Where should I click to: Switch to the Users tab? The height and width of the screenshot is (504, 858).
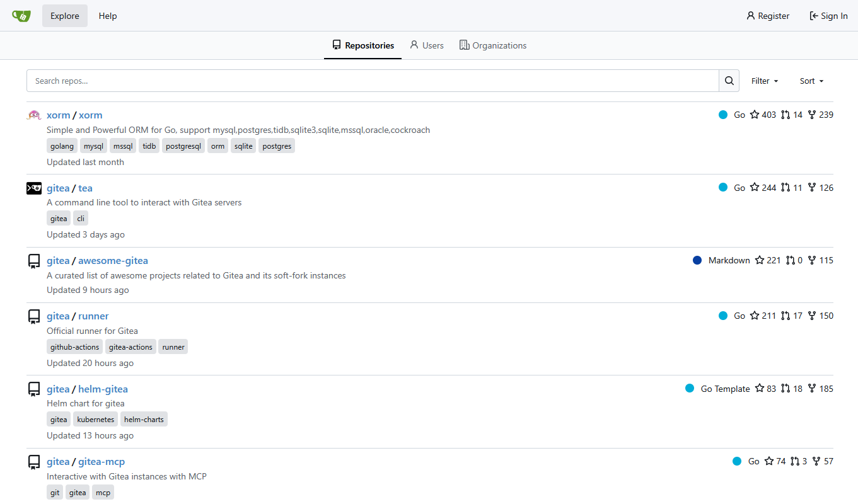[427, 45]
